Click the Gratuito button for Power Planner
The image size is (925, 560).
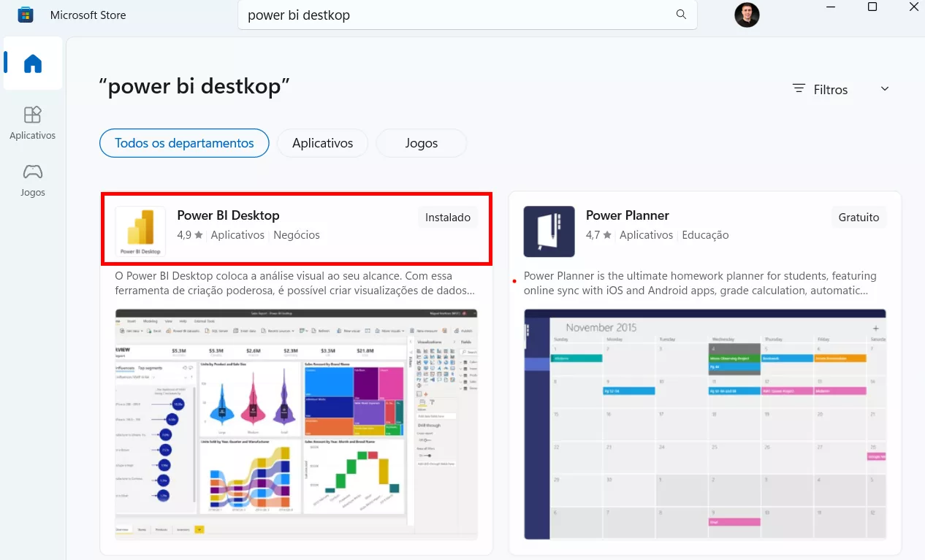[x=859, y=218]
